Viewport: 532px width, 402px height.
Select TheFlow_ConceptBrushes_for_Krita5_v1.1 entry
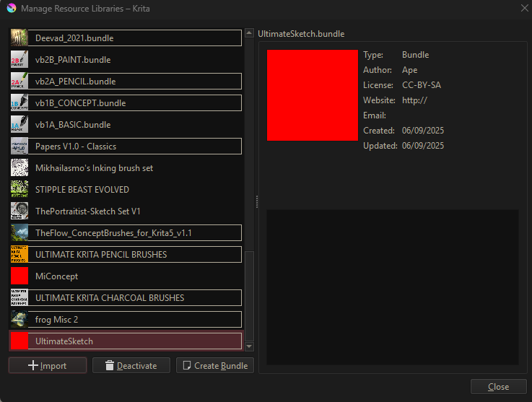[x=126, y=232]
